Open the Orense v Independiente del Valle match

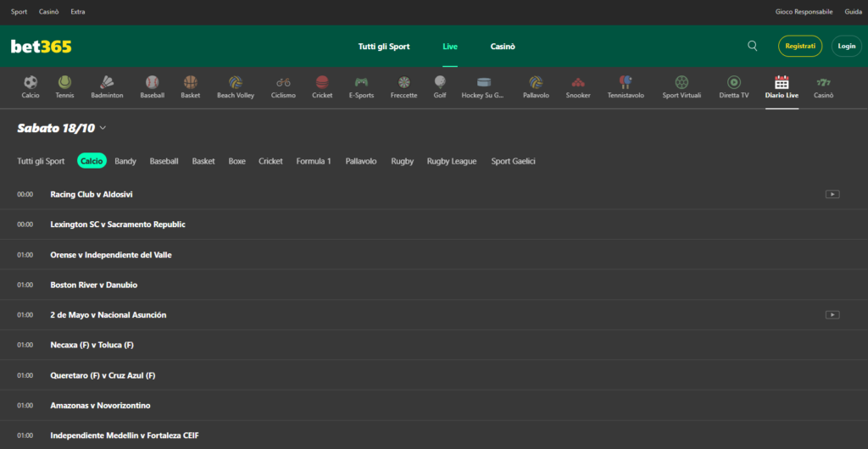pyautogui.click(x=111, y=255)
